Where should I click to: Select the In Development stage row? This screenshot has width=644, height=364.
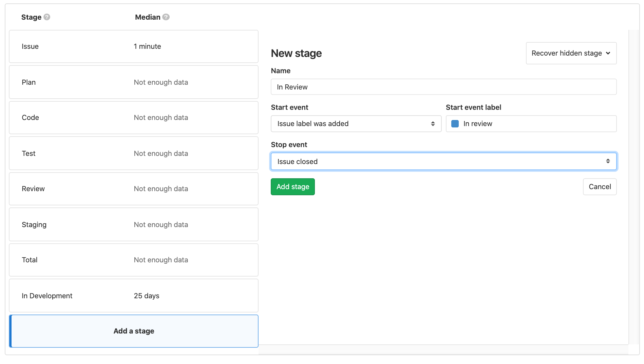[x=134, y=296]
